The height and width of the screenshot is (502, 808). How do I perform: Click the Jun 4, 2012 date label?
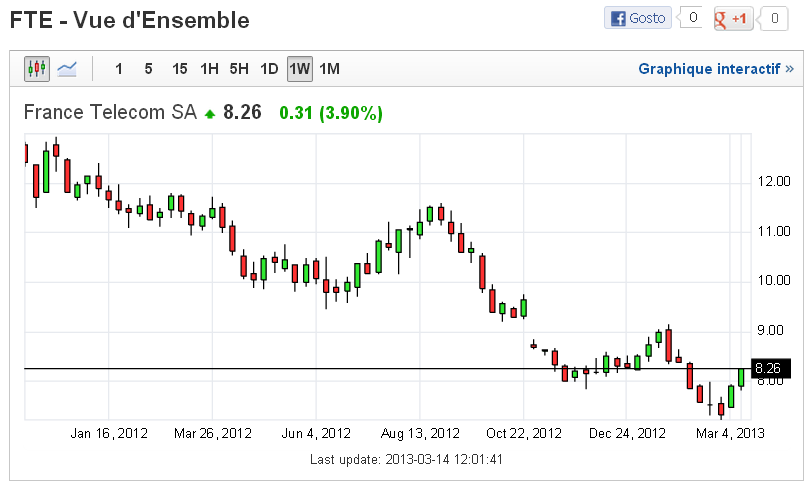click(x=316, y=433)
